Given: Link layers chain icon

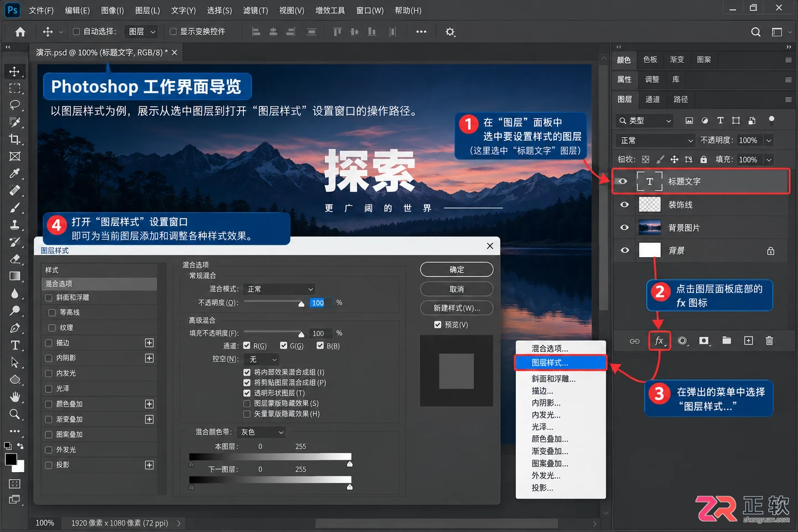Looking at the screenshot, I should [635, 341].
